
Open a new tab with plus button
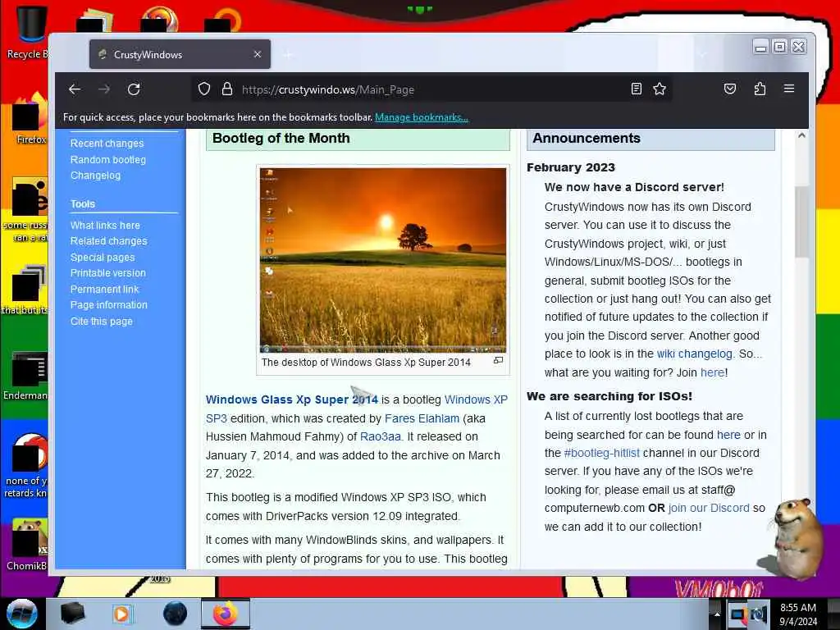point(288,54)
